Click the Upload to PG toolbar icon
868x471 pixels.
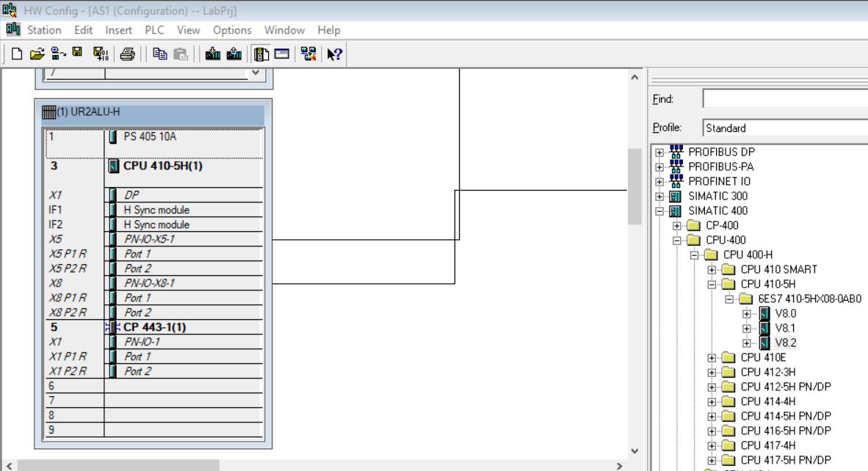[234, 54]
